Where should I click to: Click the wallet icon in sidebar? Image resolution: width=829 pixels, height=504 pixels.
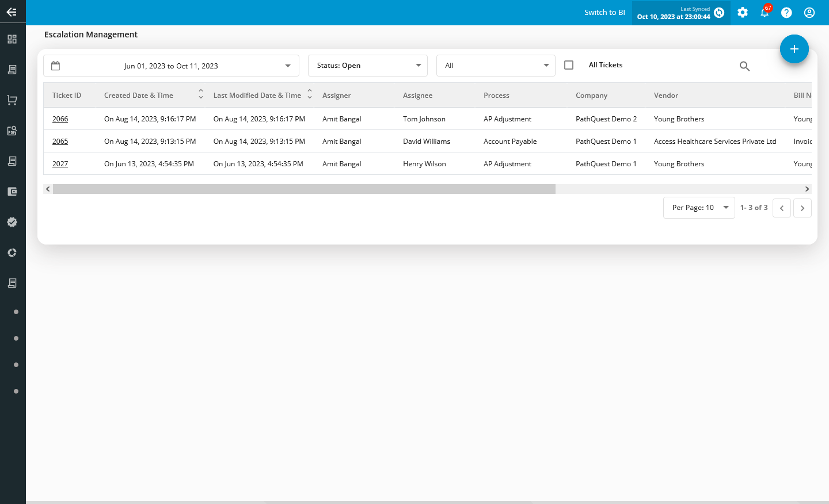pos(12,192)
